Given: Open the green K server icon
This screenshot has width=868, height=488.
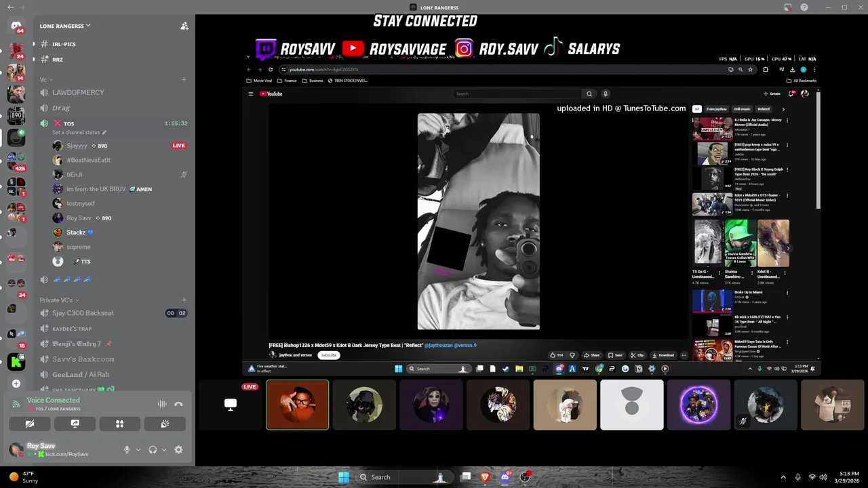Looking at the screenshot, I should tap(16, 361).
